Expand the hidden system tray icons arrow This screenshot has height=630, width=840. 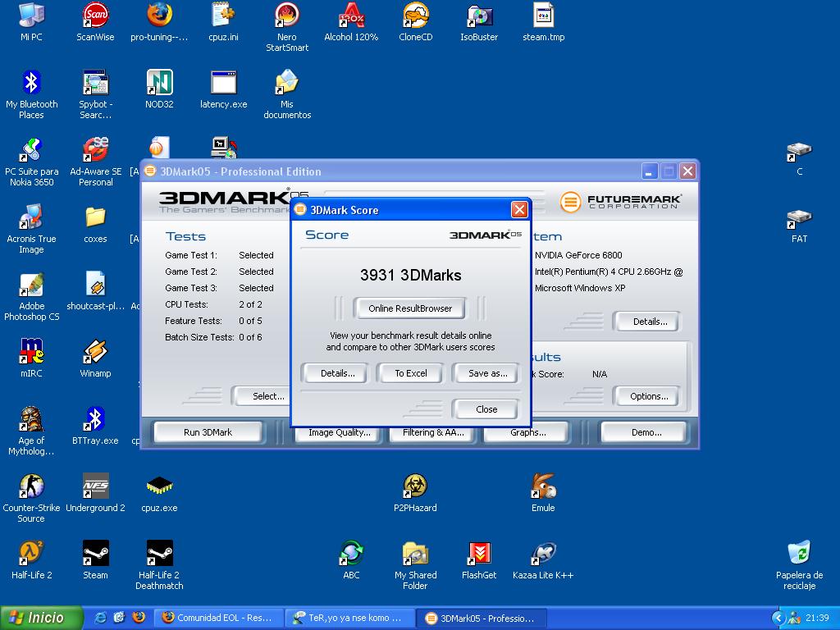tap(778, 618)
